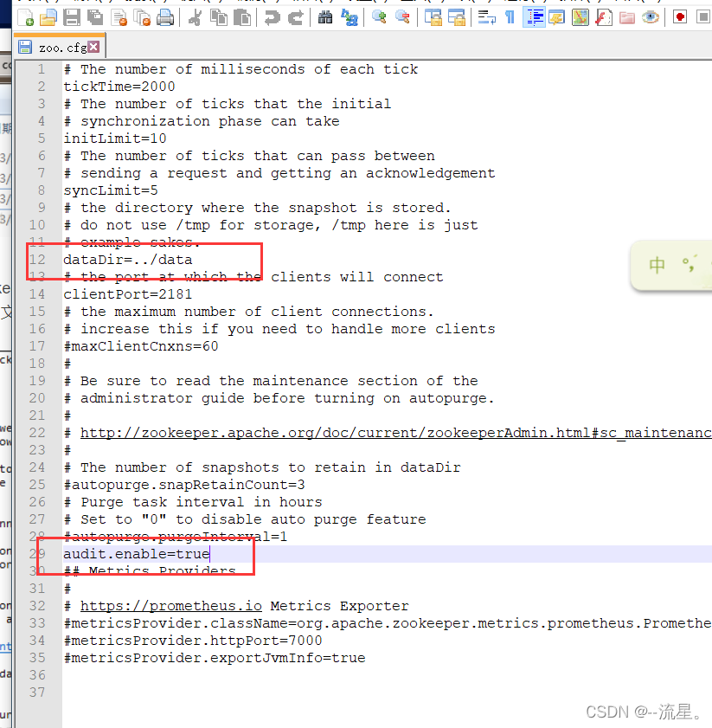Print the current document

coord(165,17)
